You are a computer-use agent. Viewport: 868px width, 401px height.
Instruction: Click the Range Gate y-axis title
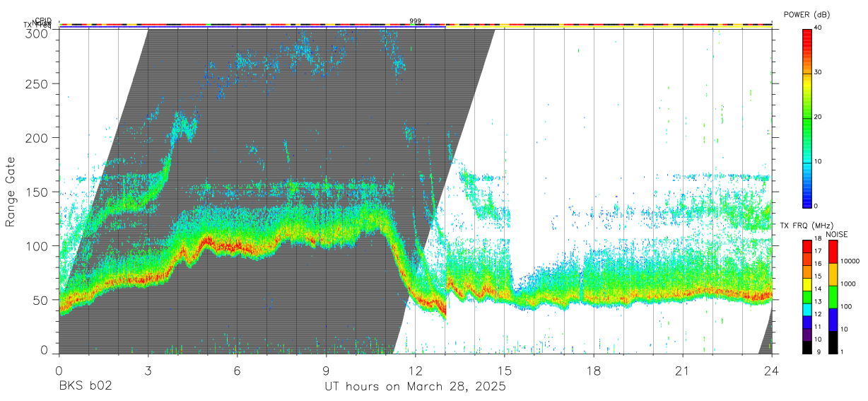coord(11,192)
